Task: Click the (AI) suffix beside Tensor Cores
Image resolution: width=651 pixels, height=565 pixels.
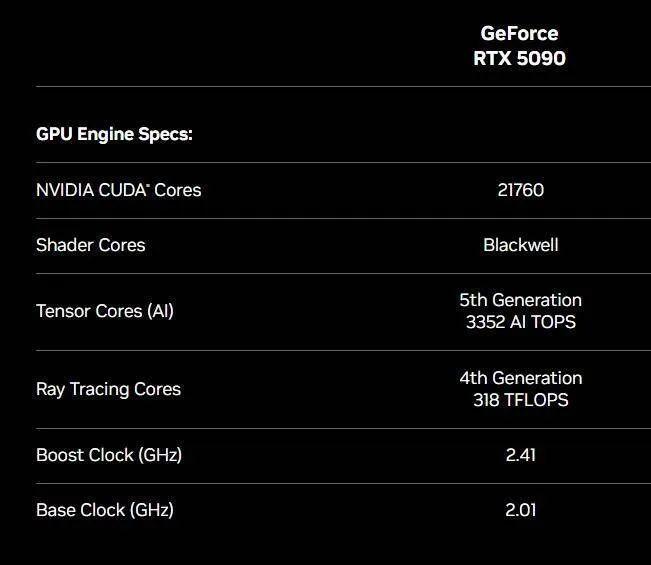Action: [x=160, y=311]
